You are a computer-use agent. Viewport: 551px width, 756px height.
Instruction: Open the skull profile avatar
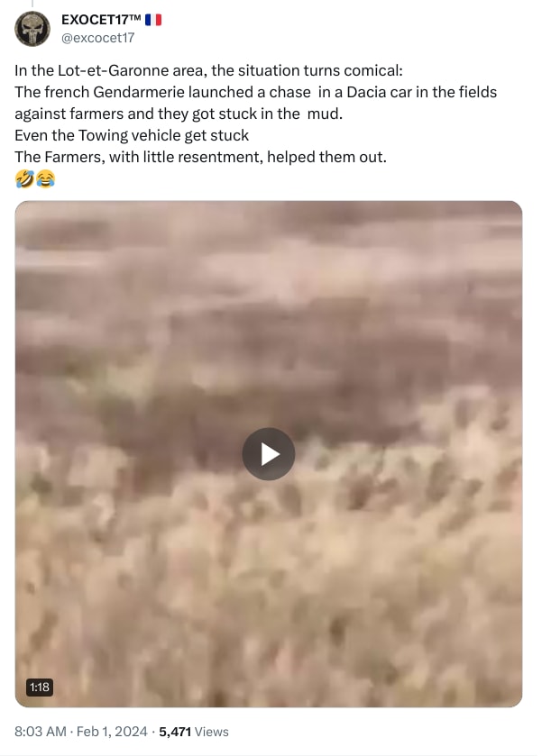(32, 29)
